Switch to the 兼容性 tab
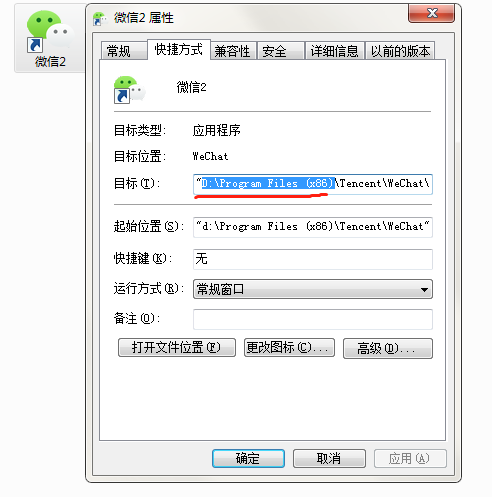The image size is (492, 497). coord(233,51)
